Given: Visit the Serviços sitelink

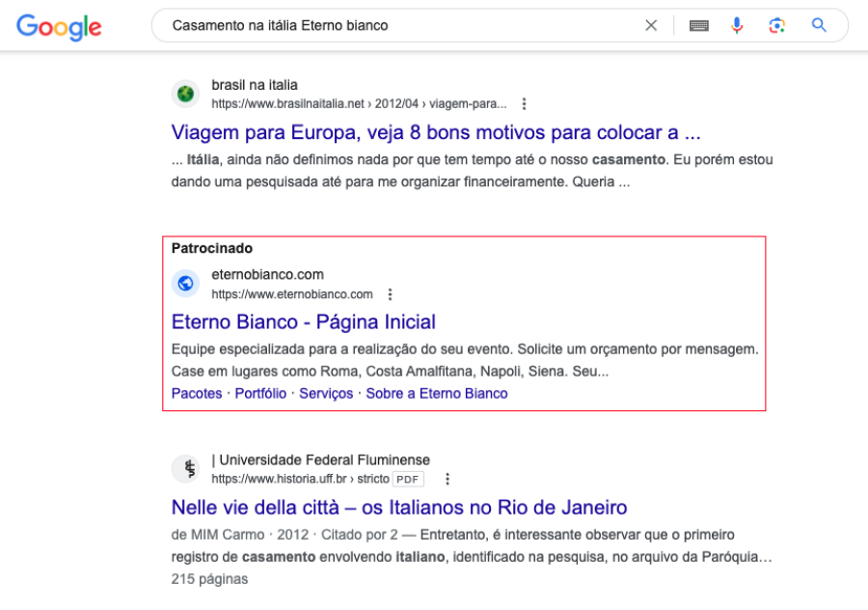Looking at the screenshot, I should (326, 394).
